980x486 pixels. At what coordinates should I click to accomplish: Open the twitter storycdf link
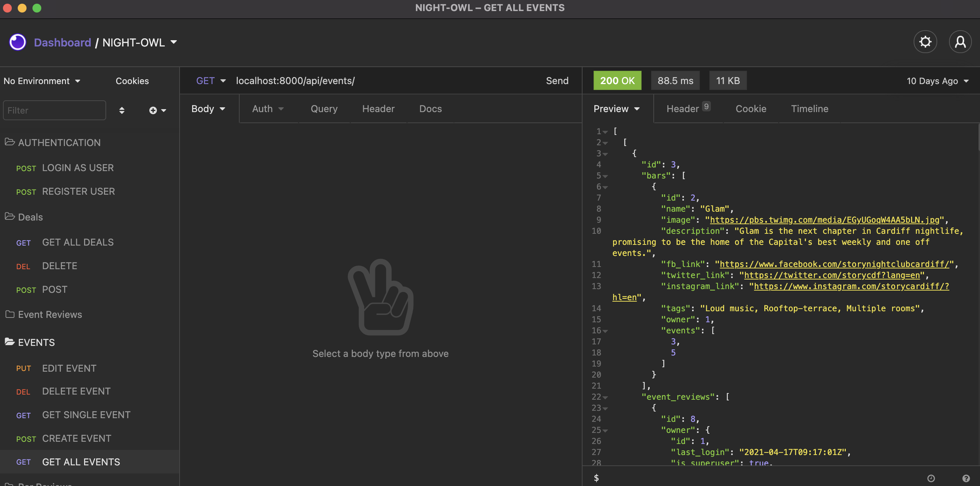click(x=832, y=275)
